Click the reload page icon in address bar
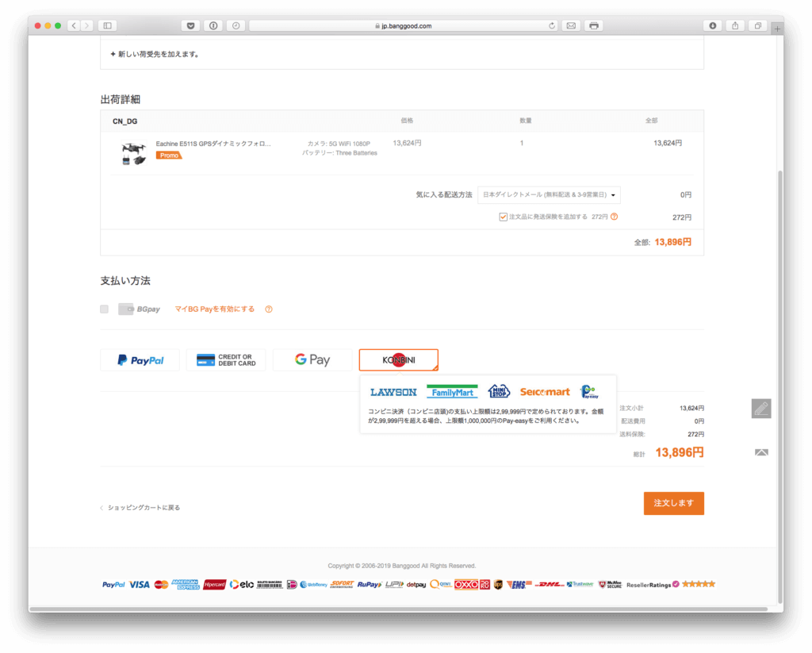The height and width of the screenshot is (653, 812). tap(552, 25)
